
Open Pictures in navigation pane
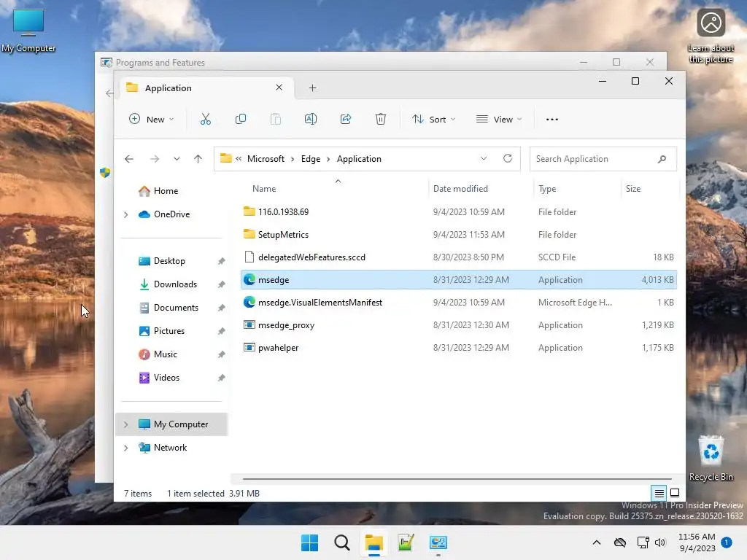tap(169, 331)
